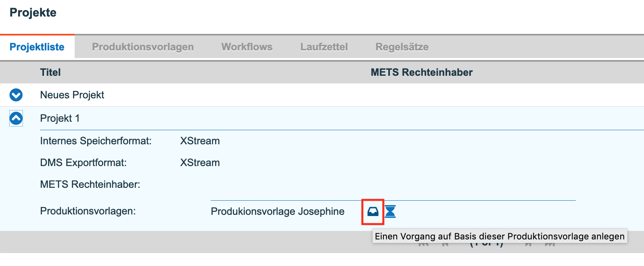Open the Workflows tab
Image resolution: width=644 pixels, height=266 pixels.
pos(247,47)
